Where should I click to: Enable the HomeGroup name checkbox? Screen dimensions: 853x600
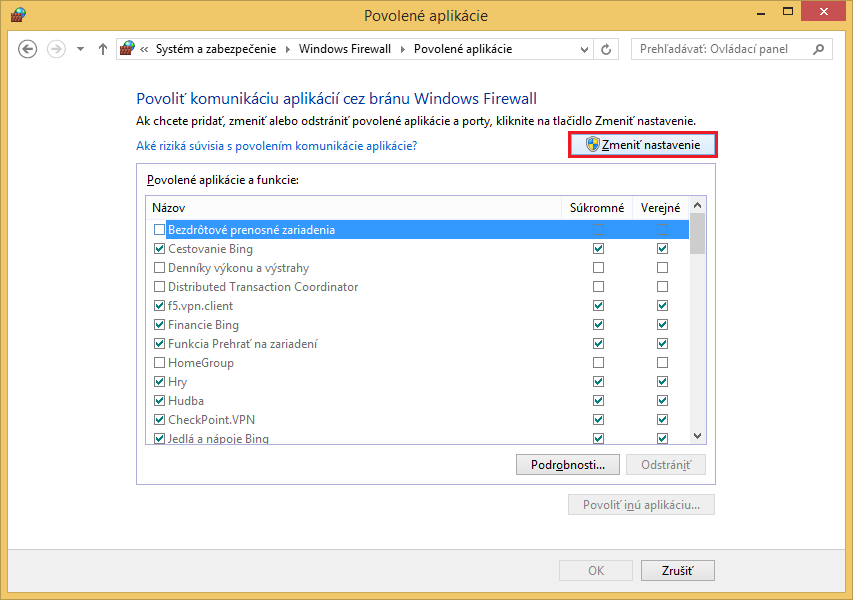159,363
